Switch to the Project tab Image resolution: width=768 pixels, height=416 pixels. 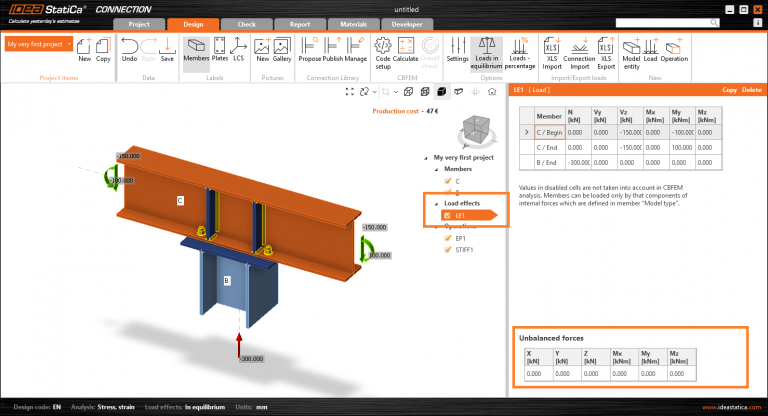(x=139, y=24)
